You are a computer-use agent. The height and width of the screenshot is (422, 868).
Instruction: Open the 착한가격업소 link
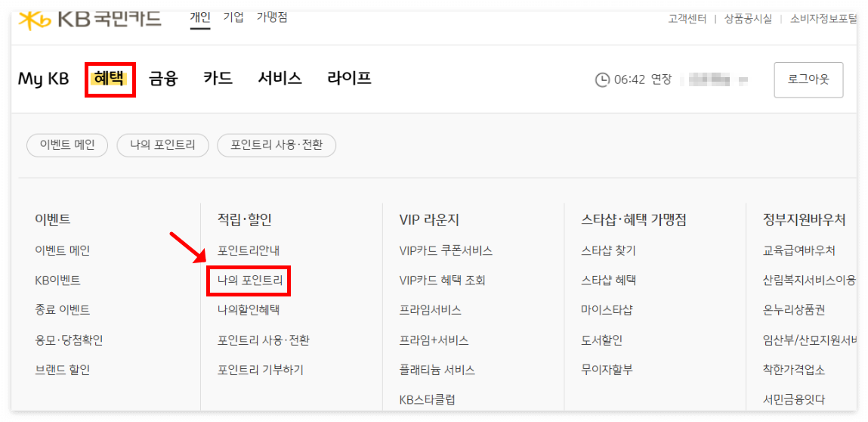794,370
